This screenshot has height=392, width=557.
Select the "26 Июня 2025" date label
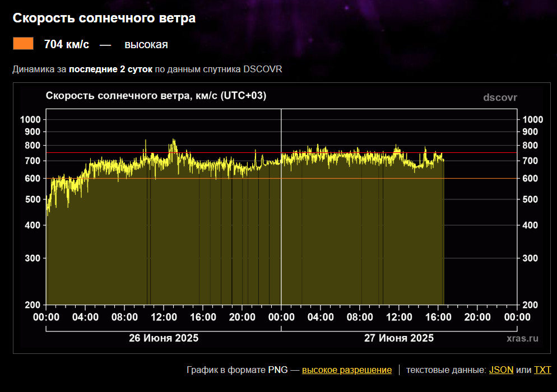(x=164, y=338)
